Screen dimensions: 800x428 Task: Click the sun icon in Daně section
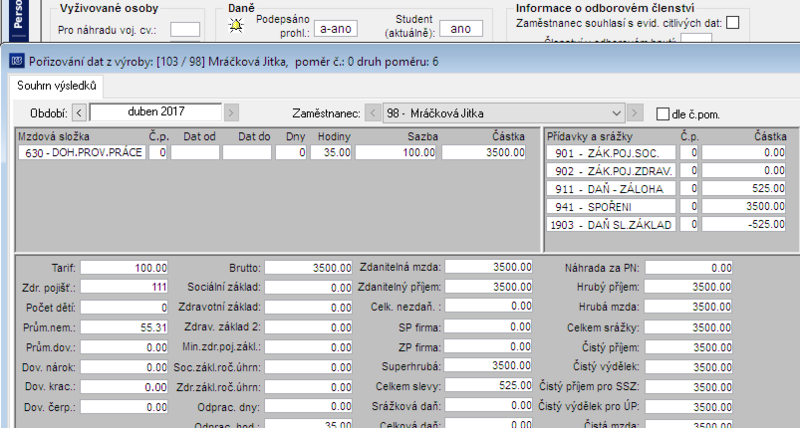tap(236, 25)
